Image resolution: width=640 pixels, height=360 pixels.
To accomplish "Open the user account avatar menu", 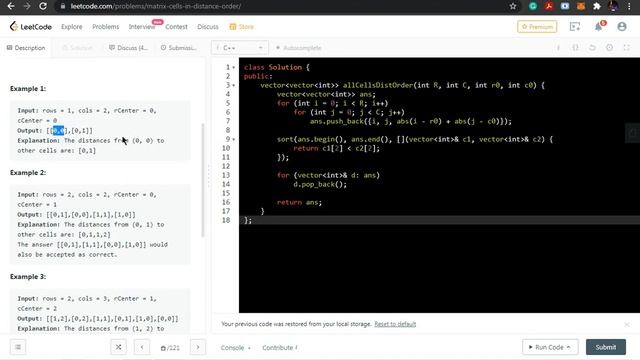I will 622,27.
